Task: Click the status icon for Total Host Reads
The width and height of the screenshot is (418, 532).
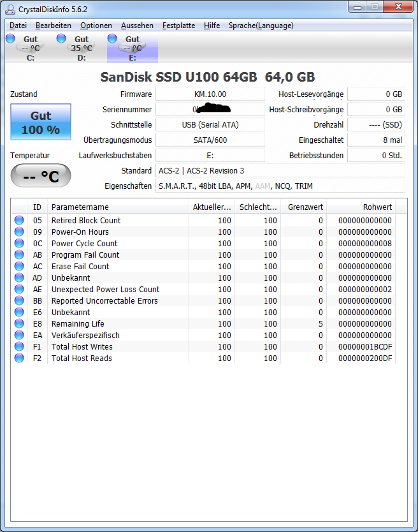Action: click(x=19, y=358)
